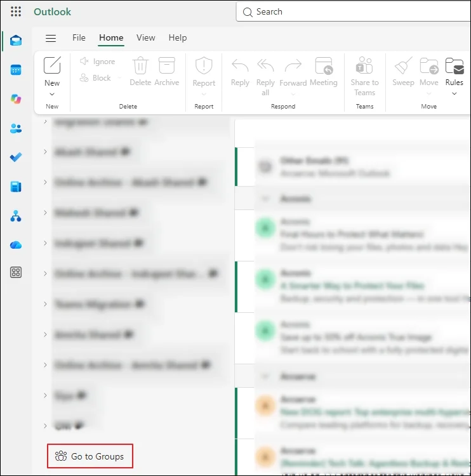Open Mail in the left app rail

coord(16,41)
